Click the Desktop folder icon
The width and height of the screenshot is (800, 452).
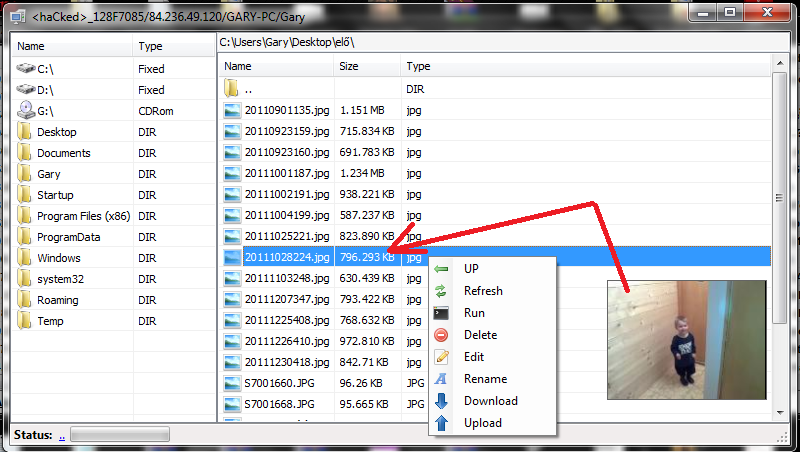(x=24, y=132)
